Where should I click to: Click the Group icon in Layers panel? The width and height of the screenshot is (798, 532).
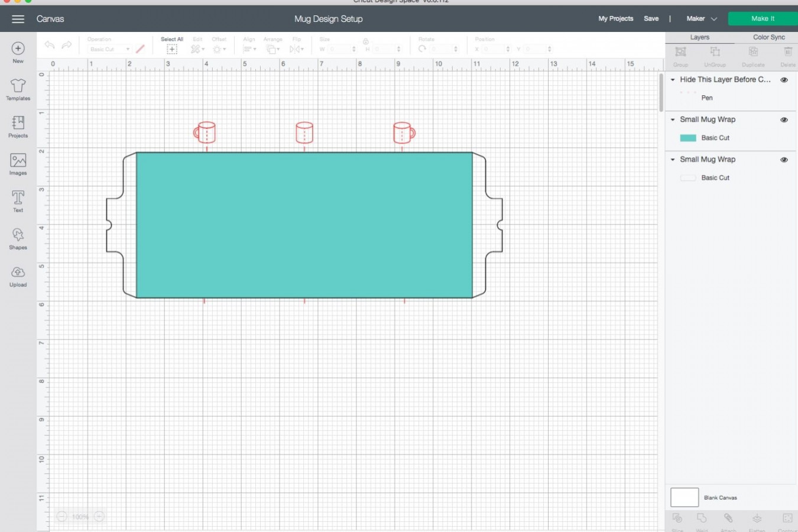[680, 52]
